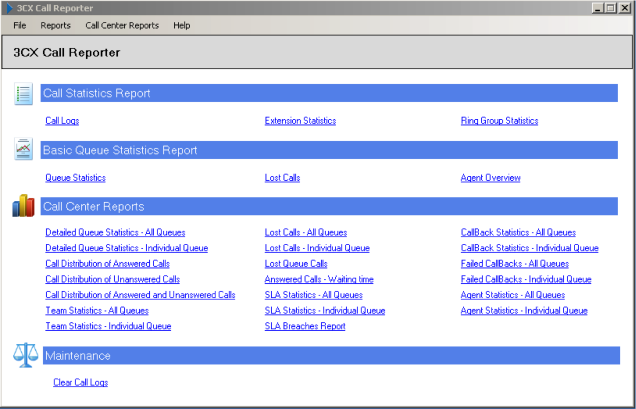Open the Agent Overview report

coord(490,178)
